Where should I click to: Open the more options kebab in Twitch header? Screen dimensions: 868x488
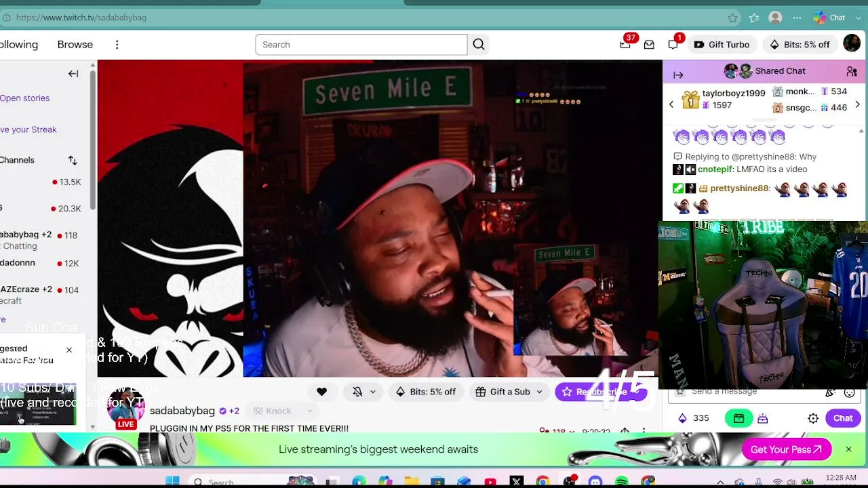tap(117, 45)
